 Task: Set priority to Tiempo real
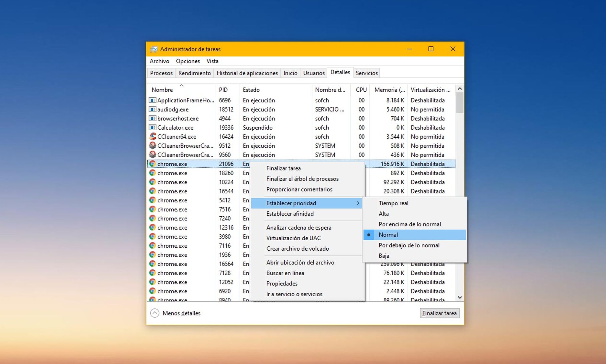(393, 203)
